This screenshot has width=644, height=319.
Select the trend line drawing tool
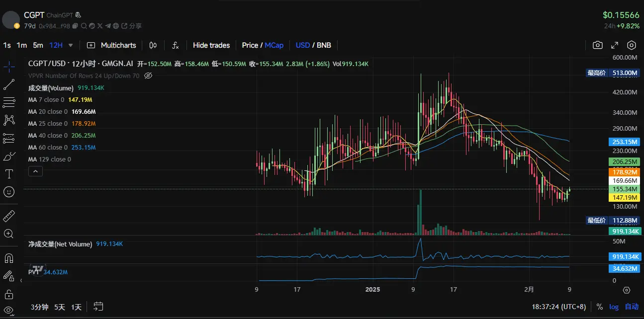pos(9,85)
